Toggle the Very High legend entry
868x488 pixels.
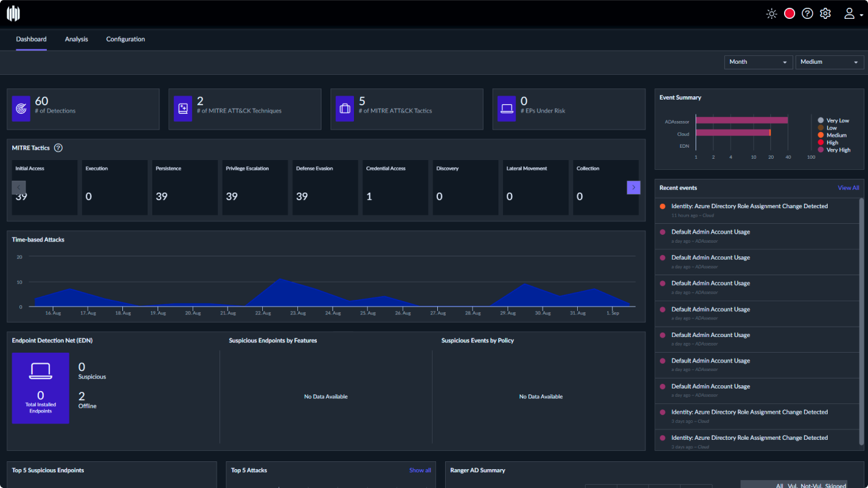click(837, 150)
